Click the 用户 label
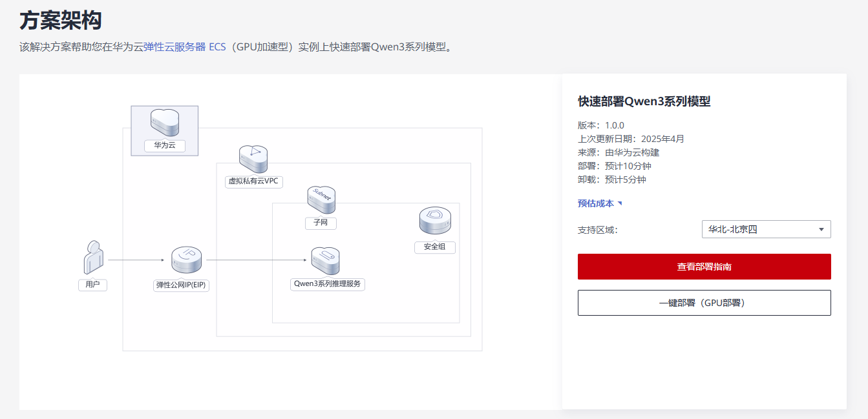The height and width of the screenshot is (419, 868). [93, 285]
